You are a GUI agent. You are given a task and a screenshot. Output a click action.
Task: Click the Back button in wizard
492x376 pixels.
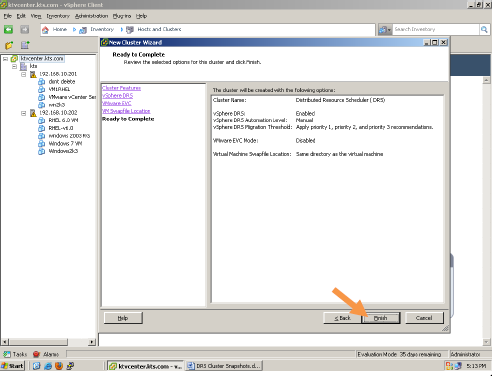click(x=342, y=318)
